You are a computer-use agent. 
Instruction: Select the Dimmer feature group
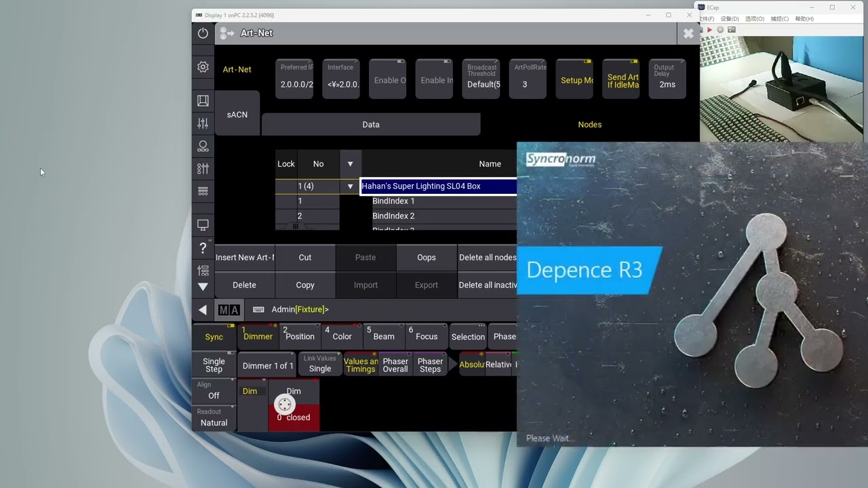[x=257, y=336]
